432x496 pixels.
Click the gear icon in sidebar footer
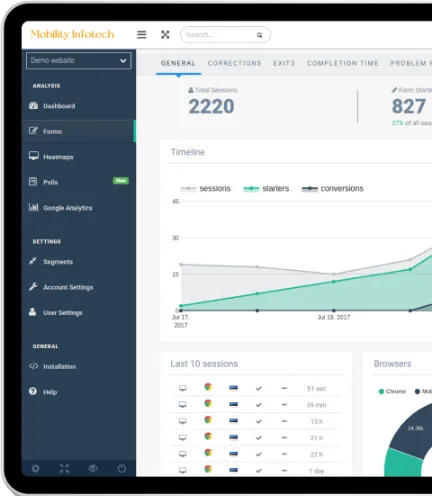(36, 468)
